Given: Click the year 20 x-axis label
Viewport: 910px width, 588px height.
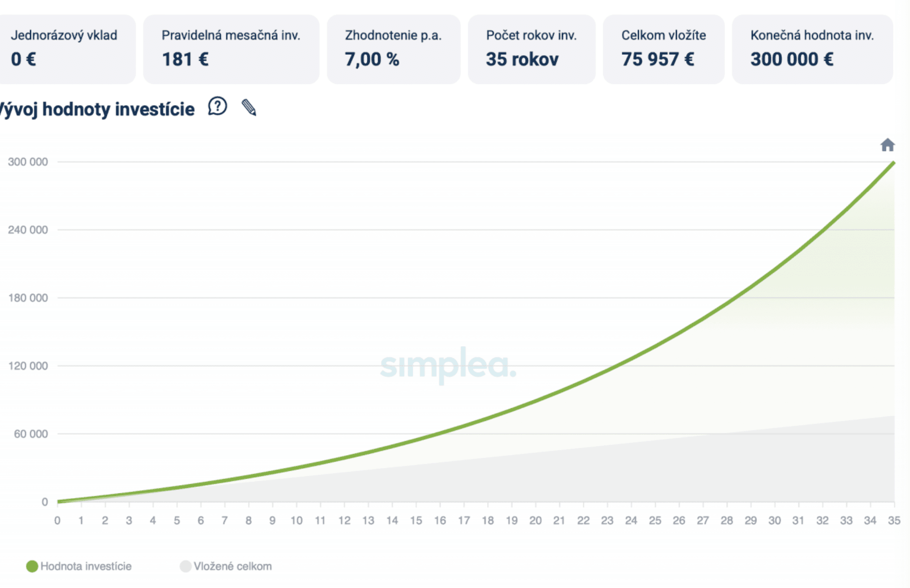Looking at the screenshot, I should 535,520.
